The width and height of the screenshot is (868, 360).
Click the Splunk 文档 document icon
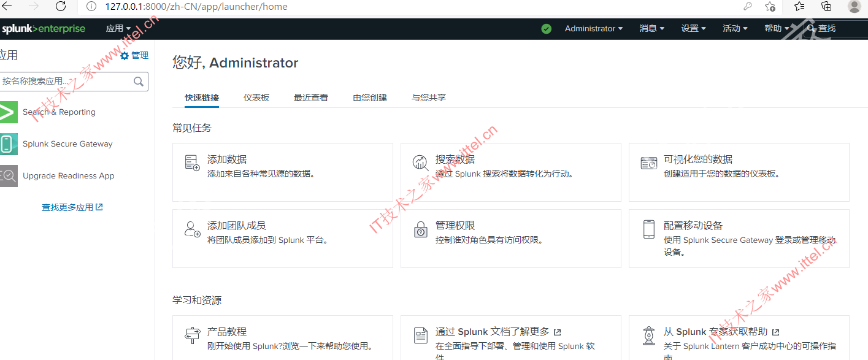pos(420,335)
